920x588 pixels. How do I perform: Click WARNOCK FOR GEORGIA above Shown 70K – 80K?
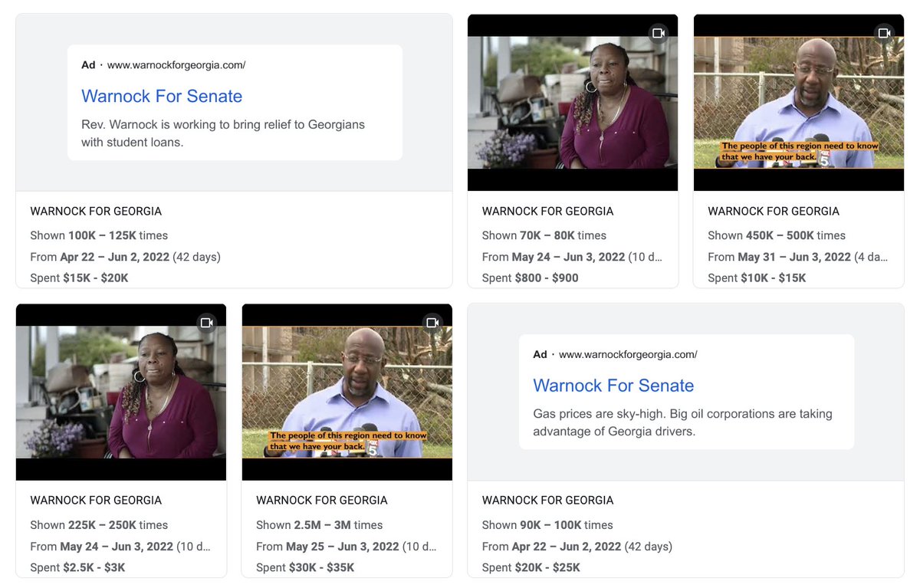[x=547, y=211]
